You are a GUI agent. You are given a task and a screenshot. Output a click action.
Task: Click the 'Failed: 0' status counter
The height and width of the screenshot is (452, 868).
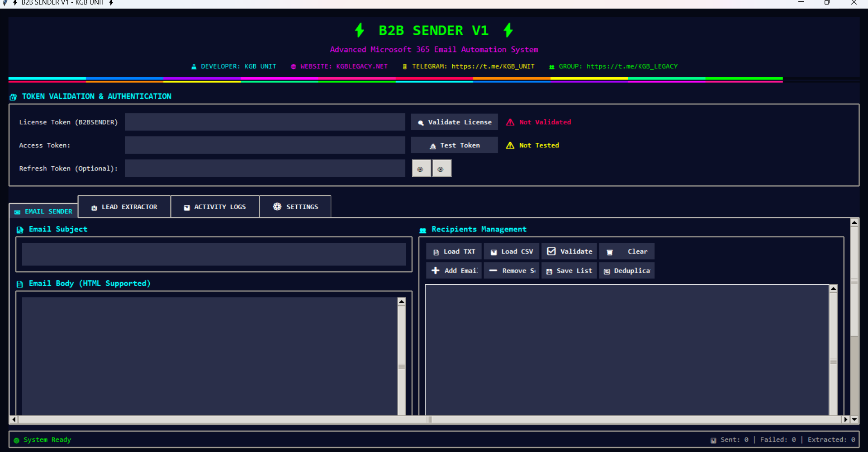click(778, 439)
